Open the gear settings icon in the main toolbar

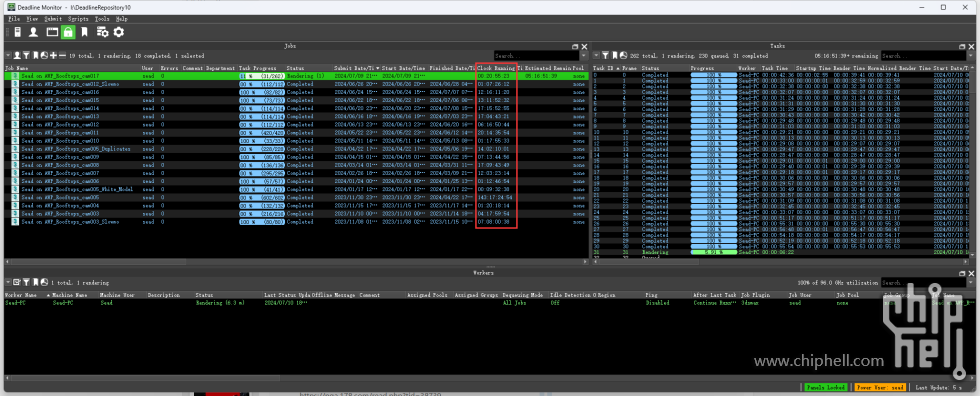(118, 32)
